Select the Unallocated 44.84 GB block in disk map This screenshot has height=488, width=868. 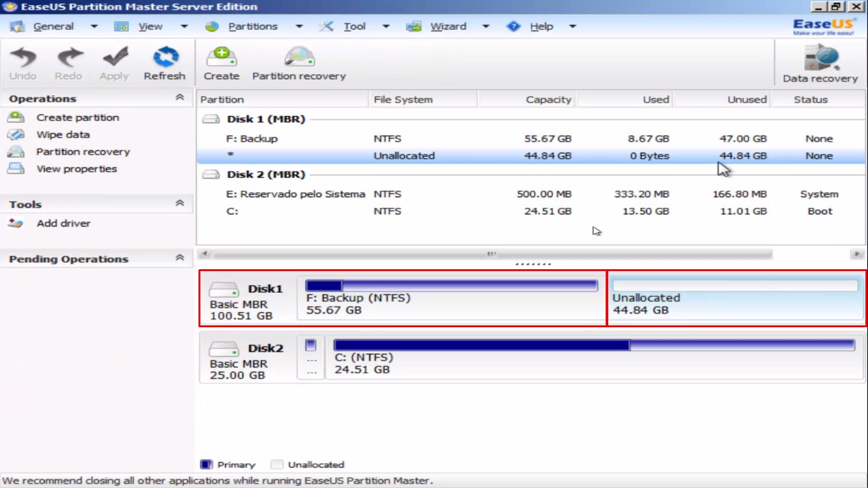(x=736, y=298)
